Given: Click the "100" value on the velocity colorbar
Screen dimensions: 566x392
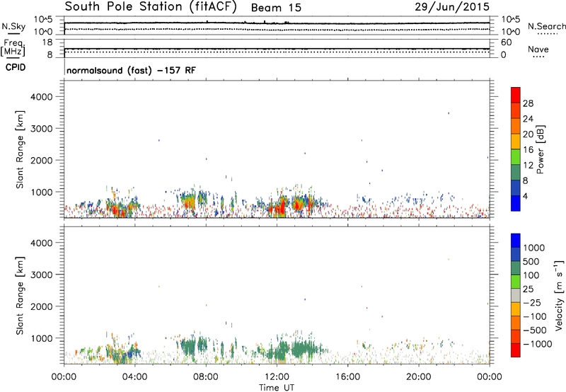Looking at the screenshot, I should point(531,275).
